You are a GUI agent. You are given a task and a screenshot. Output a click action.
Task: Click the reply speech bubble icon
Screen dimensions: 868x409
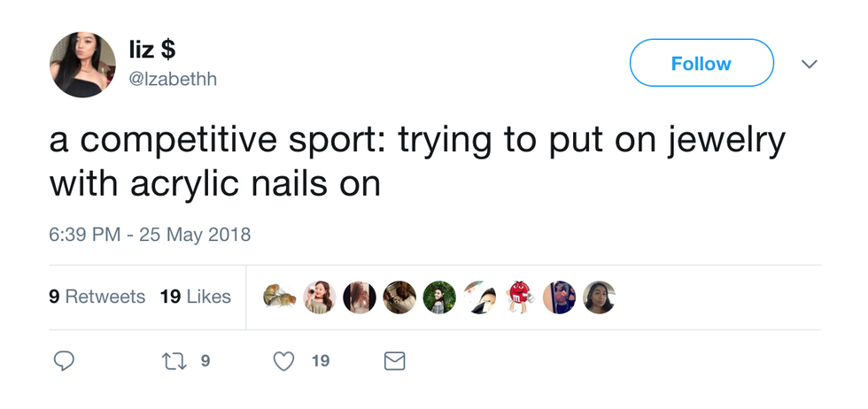point(64,361)
